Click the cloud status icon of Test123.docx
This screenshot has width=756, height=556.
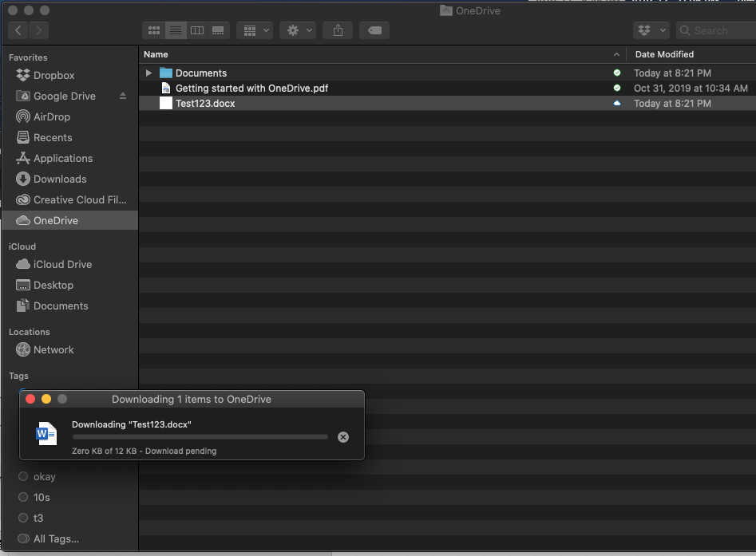point(616,103)
